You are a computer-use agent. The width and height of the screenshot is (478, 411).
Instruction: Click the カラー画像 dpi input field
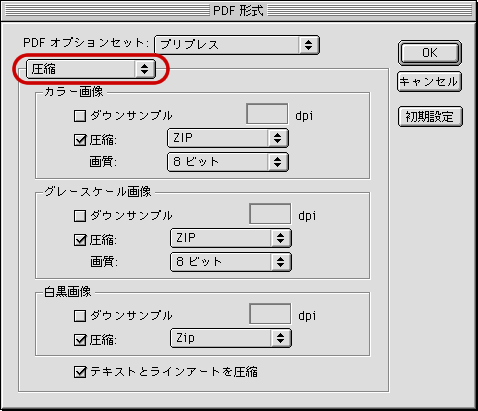click(267, 114)
